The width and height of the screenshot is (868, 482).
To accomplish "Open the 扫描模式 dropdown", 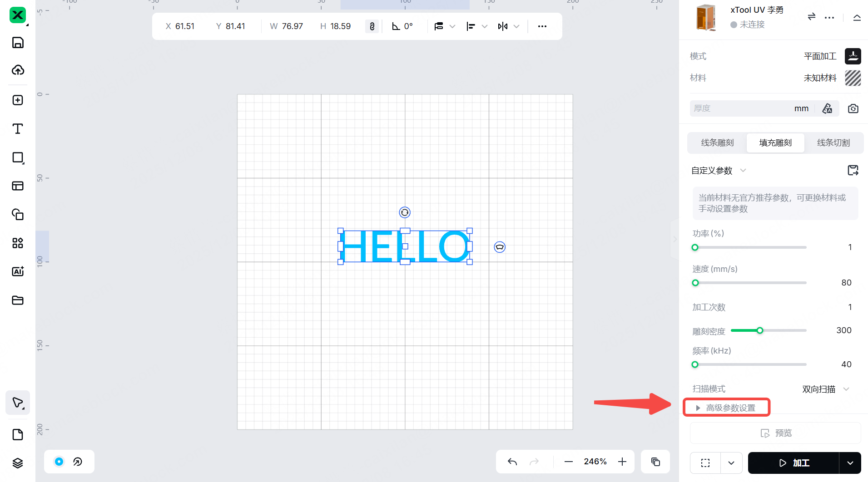I will (x=825, y=389).
